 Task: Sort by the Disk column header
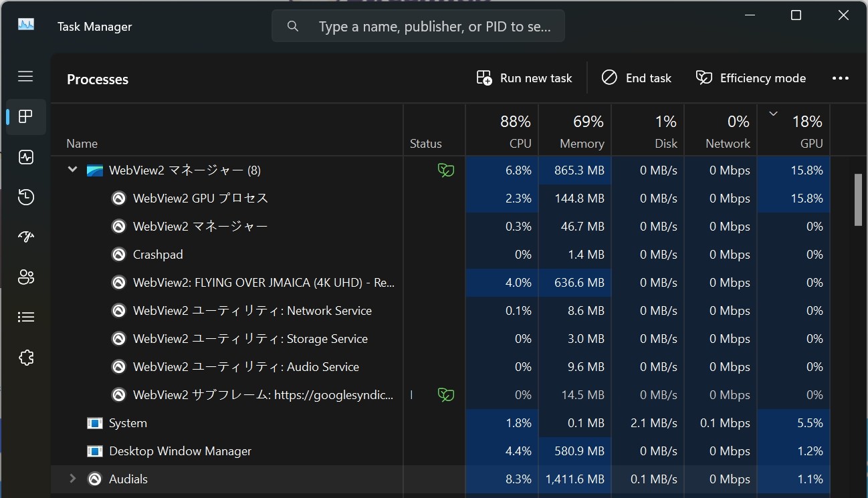(648, 130)
